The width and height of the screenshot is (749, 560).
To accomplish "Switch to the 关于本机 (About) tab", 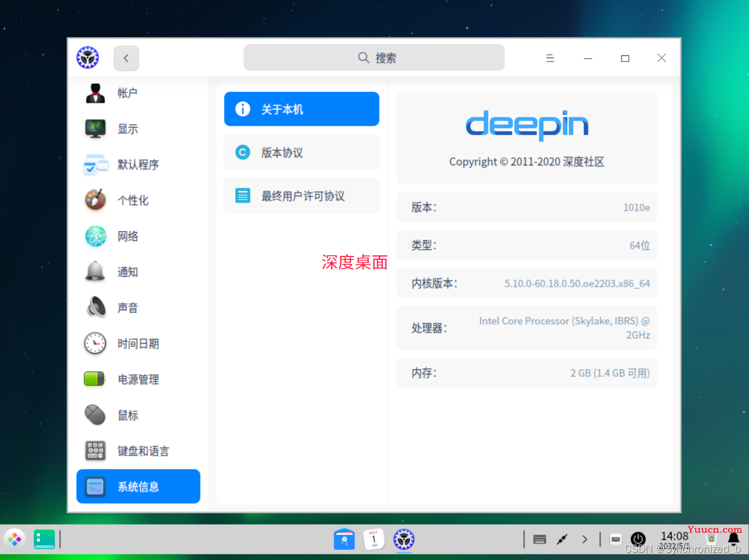I will point(301,110).
